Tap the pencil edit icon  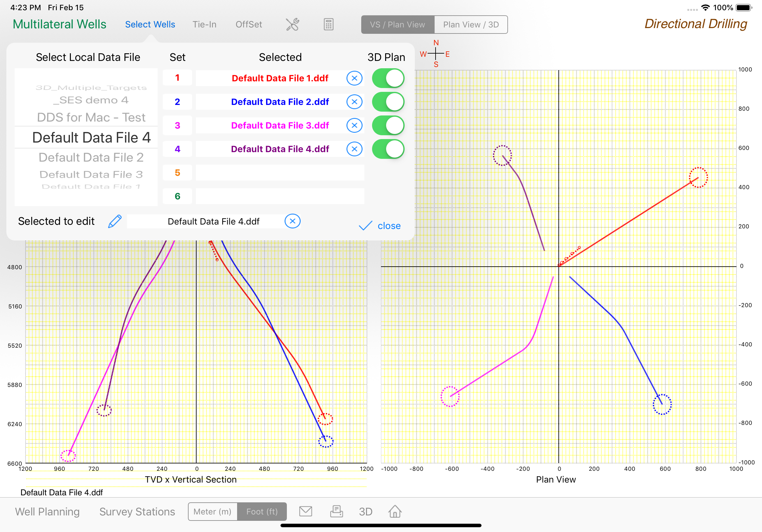click(115, 221)
